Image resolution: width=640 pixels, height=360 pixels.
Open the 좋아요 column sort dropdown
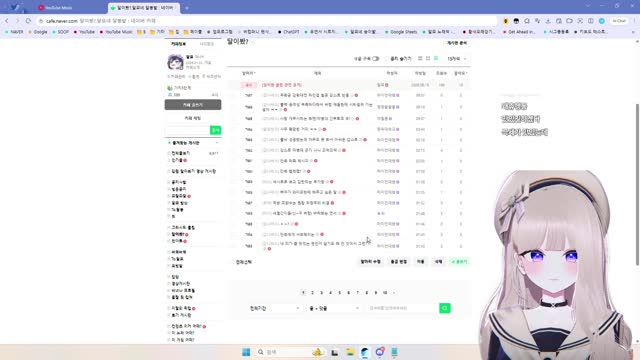point(461,73)
